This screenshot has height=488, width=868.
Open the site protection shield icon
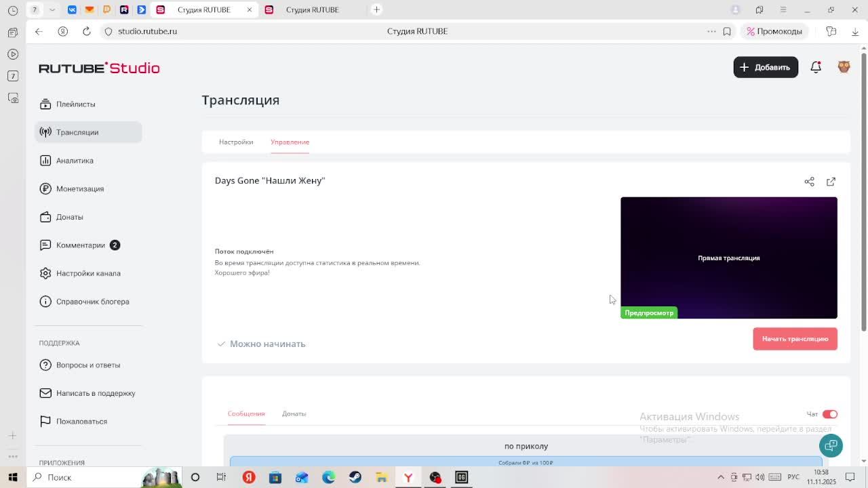click(108, 31)
